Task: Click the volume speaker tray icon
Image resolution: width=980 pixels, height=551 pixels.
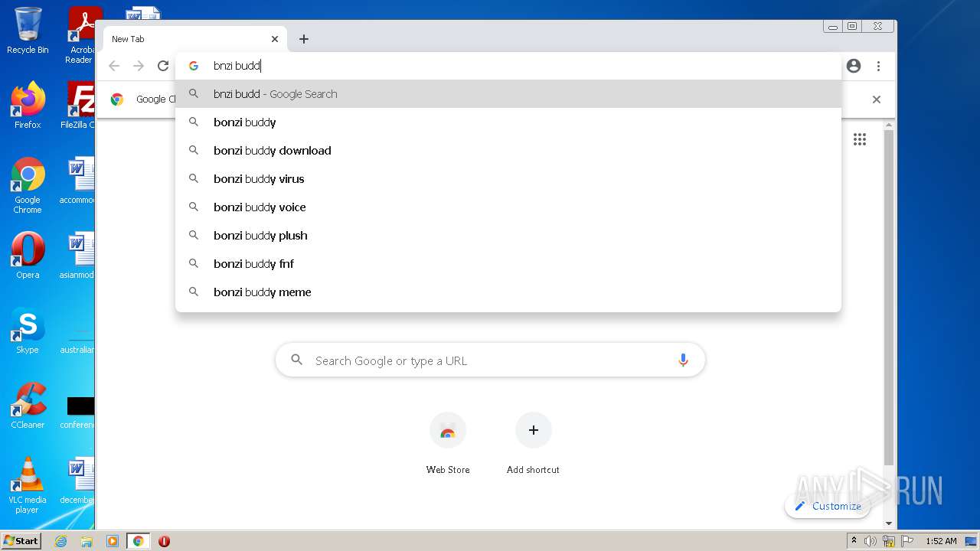Action: tap(871, 541)
